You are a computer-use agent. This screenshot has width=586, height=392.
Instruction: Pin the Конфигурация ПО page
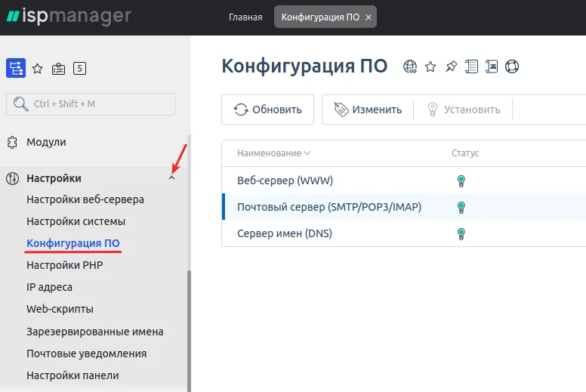(451, 66)
